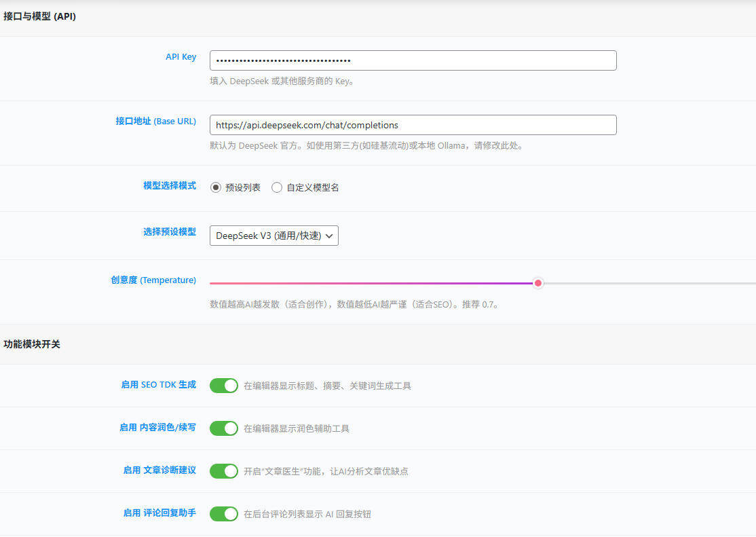Click the 启用 文章诊断建议 label

[x=158, y=470]
